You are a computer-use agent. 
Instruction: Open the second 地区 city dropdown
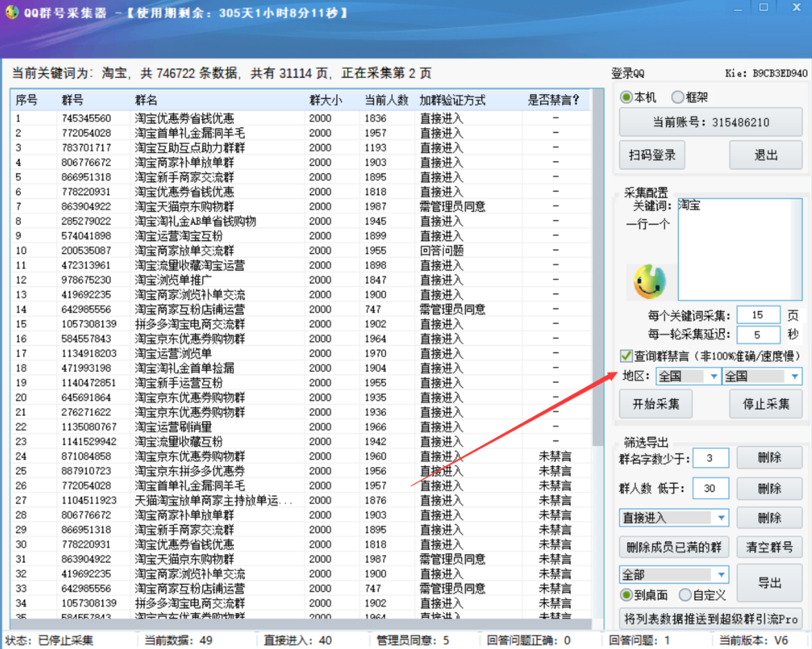click(x=763, y=376)
